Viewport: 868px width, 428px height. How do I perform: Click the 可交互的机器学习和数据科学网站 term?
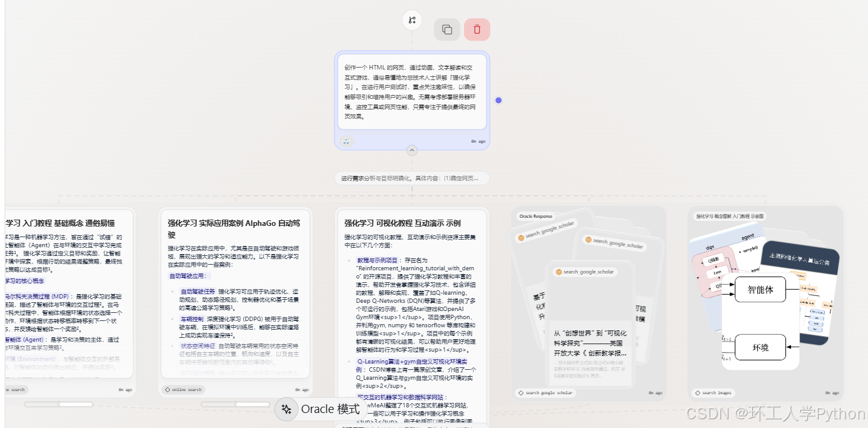pos(400,397)
